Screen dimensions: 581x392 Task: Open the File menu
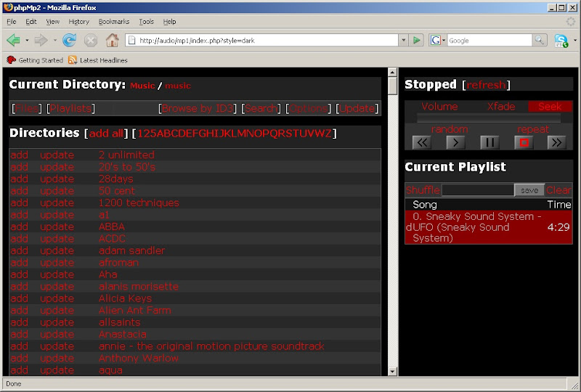[x=12, y=22]
